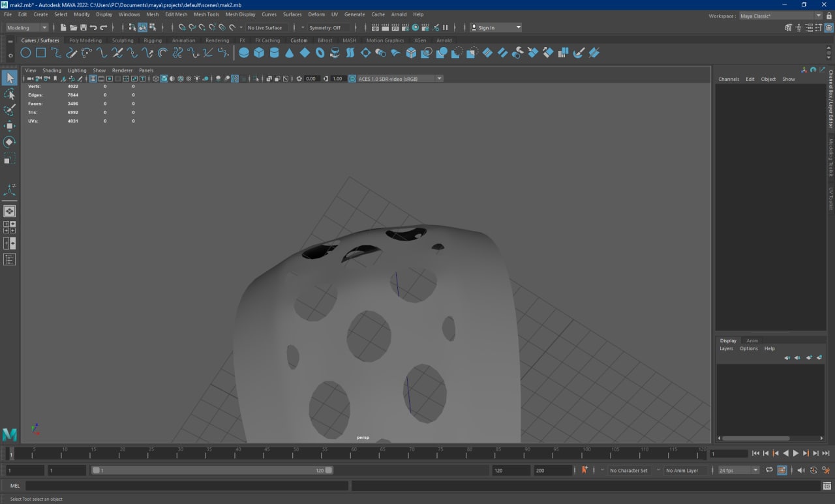The height and width of the screenshot is (504, 835).
Task: Switch to the Anim layer tab
Action: coord(752,340)
